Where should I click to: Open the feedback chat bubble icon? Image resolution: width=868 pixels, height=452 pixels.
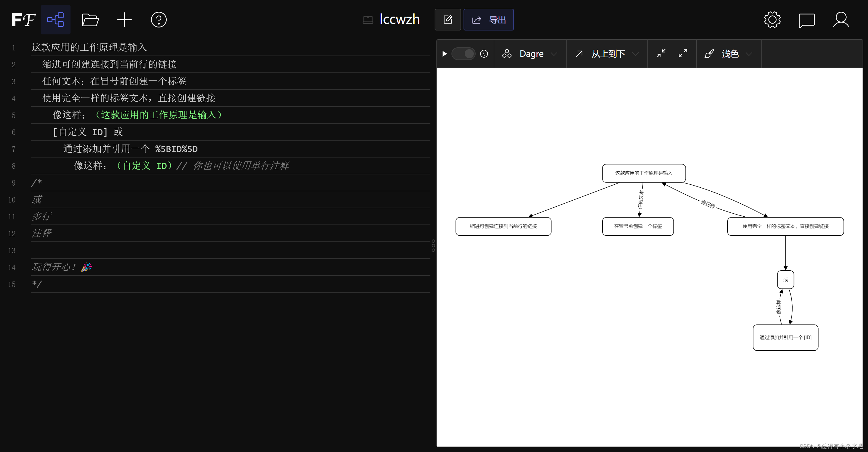point(807,20)
